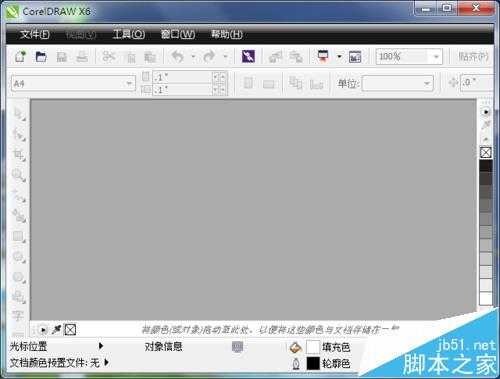Image resolution: width=500 pixels, height=379 pixels.
Task: Select the Text tool in toolbox
Action: [x=18, y=315]
